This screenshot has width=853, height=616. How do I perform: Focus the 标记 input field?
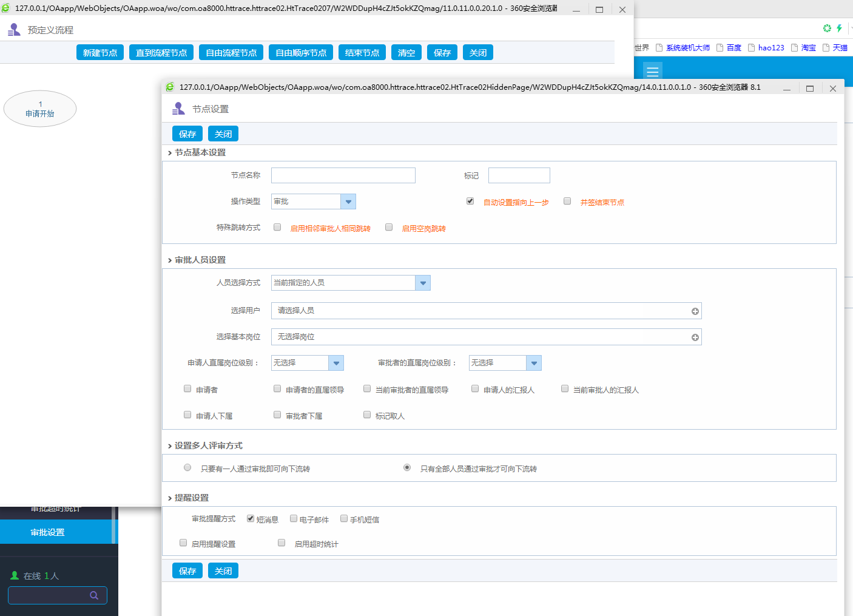click(519, 175)
